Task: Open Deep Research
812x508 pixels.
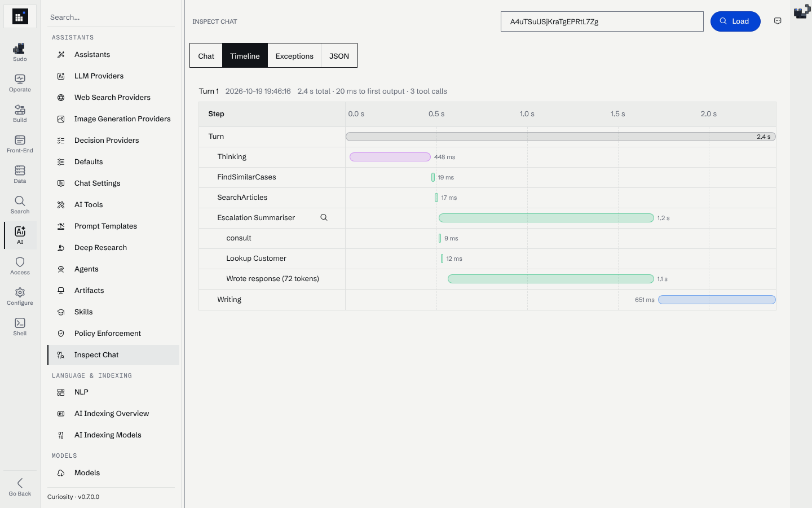Action: pos(113,248)
